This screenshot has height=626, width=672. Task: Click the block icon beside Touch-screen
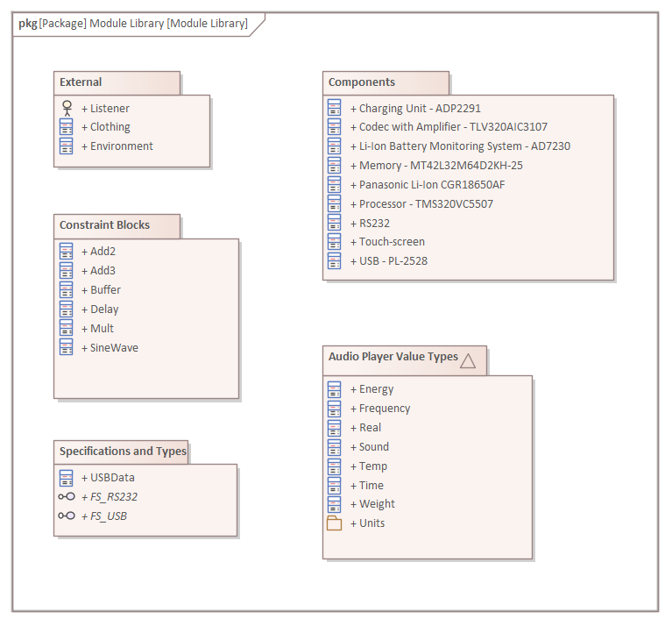click(335, 242)
